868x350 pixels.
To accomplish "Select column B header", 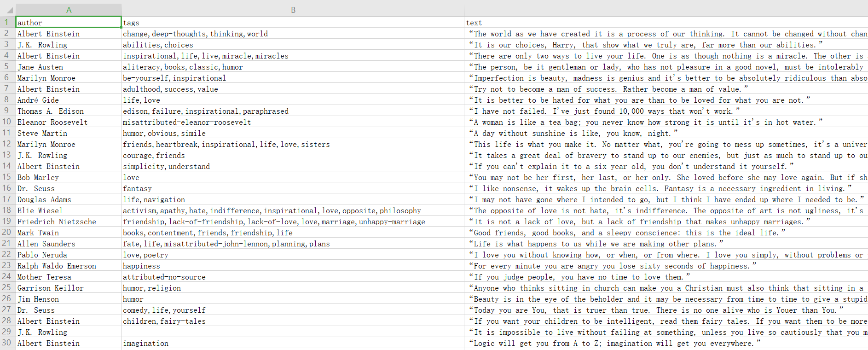I will point(293,10).
